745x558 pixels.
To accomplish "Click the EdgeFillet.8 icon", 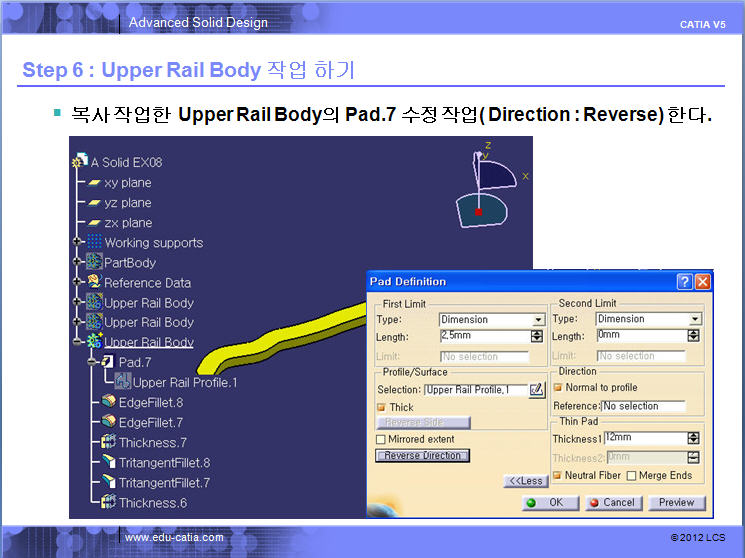I will click(108, 402).
